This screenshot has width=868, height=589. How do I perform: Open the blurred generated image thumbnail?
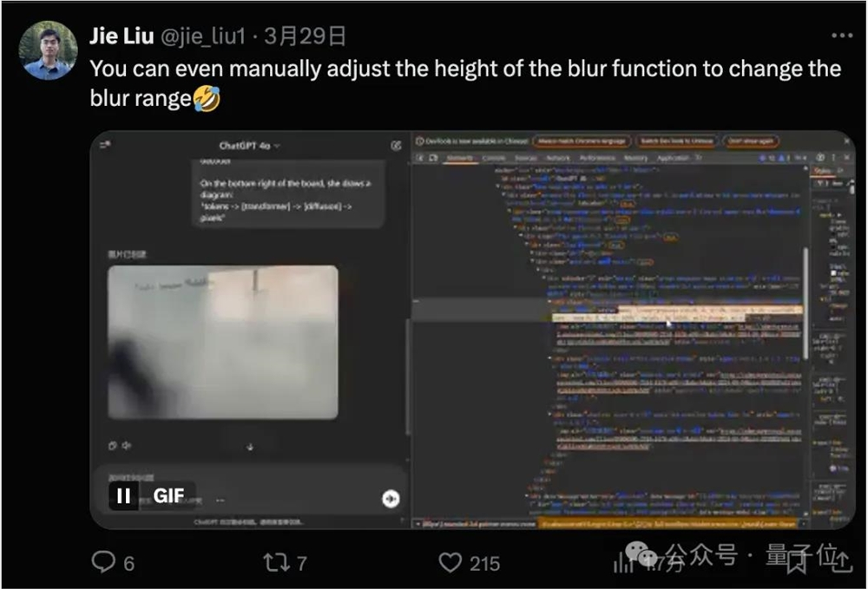222,343
